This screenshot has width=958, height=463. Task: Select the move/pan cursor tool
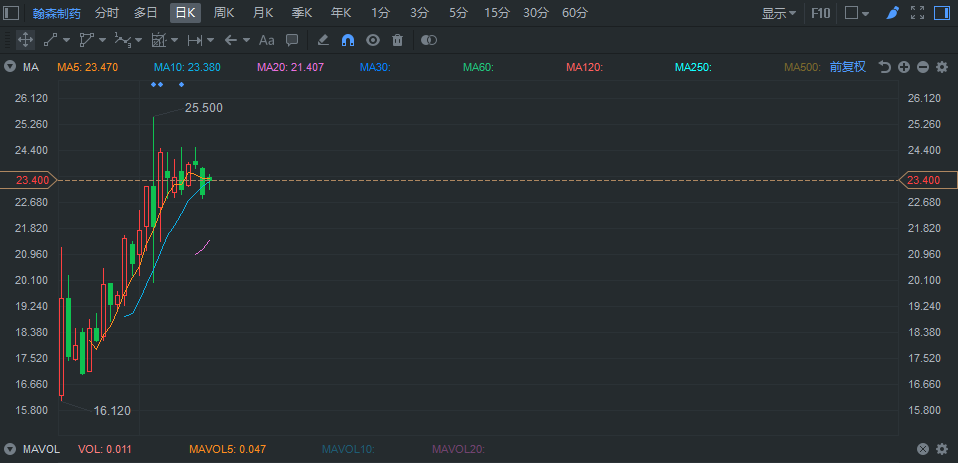(25, 40)
